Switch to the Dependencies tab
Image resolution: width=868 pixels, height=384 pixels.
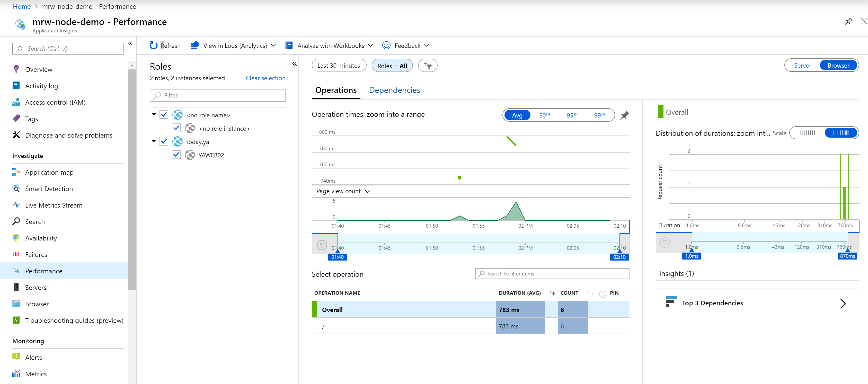[395, 90]
